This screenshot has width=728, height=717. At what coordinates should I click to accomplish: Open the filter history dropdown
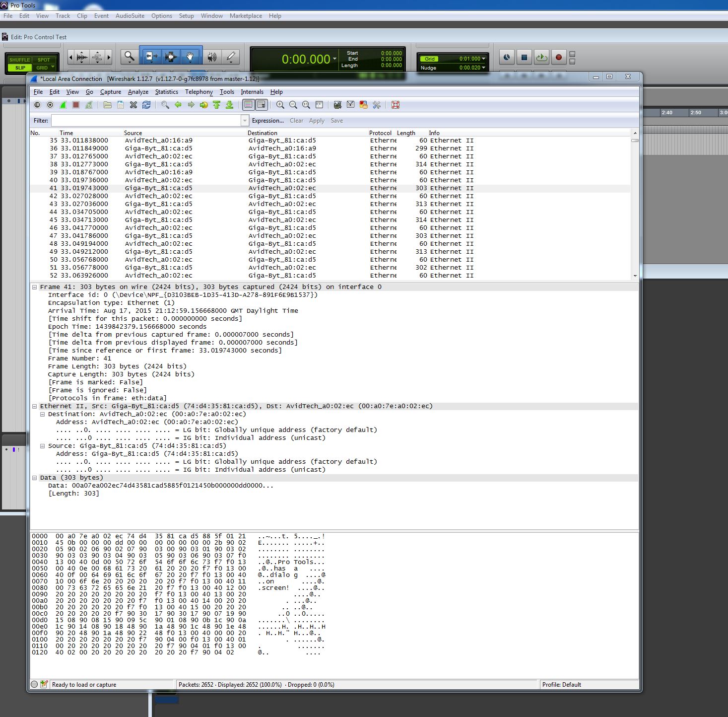[x=244, y=121]
